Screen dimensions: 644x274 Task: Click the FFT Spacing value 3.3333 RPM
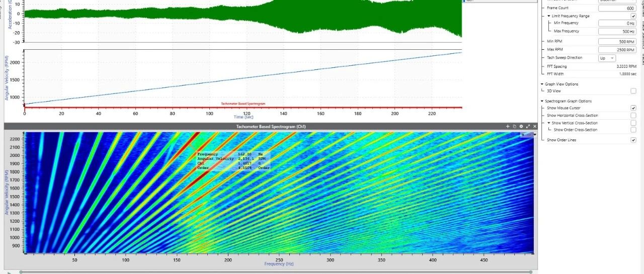(626, 66)
